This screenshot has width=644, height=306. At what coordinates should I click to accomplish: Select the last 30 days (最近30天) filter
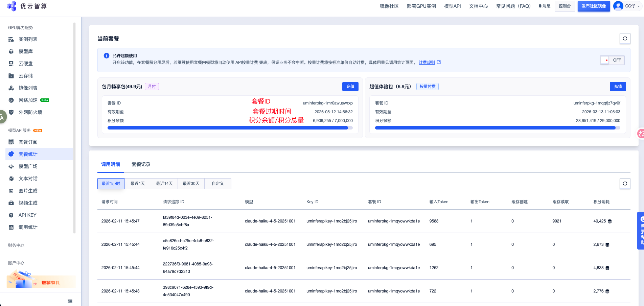191,184
